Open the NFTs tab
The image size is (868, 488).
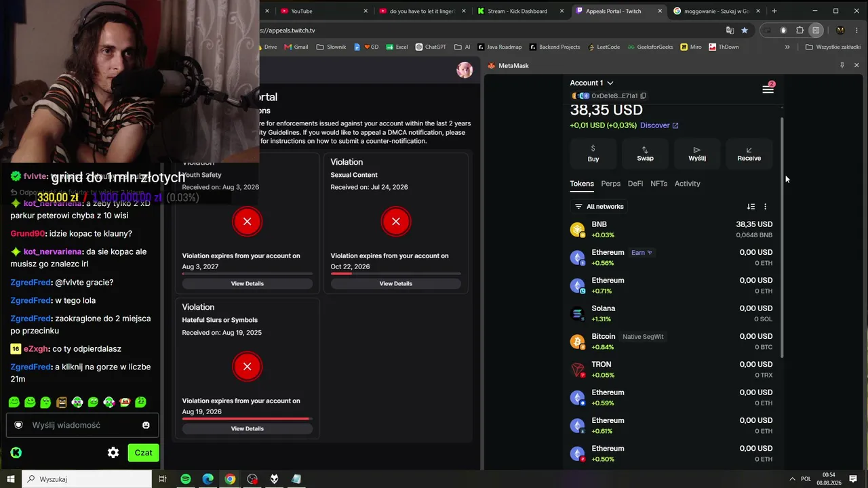pyautogui.click(x=658, y=184)
